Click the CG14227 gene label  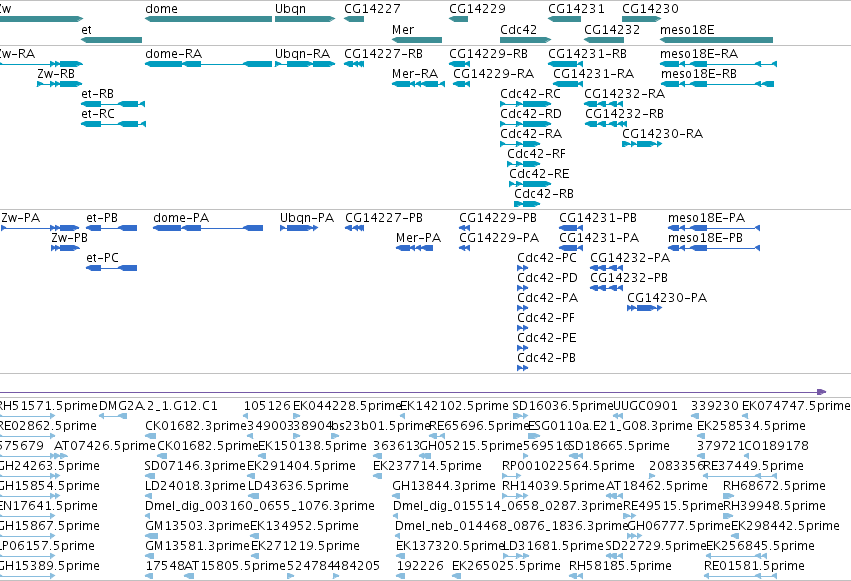[372, 9]
